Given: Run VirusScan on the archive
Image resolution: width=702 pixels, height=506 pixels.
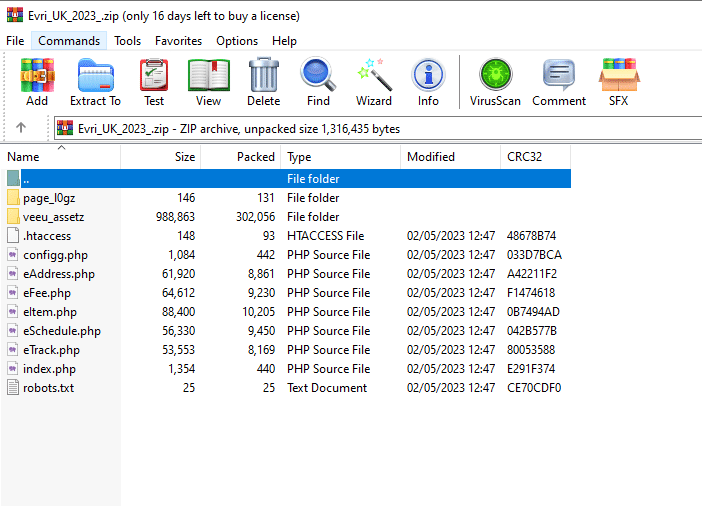Looking at the screenshot, I should point(495,81).
